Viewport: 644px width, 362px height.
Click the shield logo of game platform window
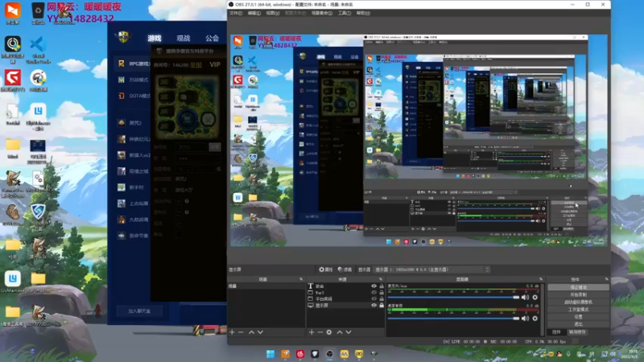point(124,37)
